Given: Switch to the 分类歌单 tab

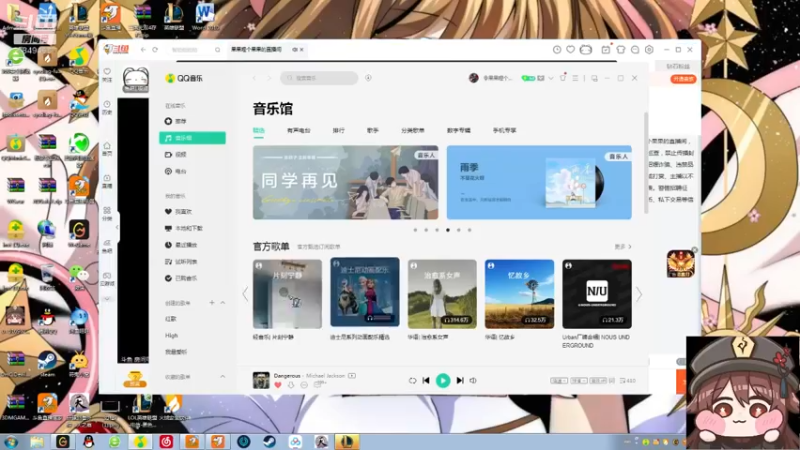Looking at the screenshot, I should (413, 131).
